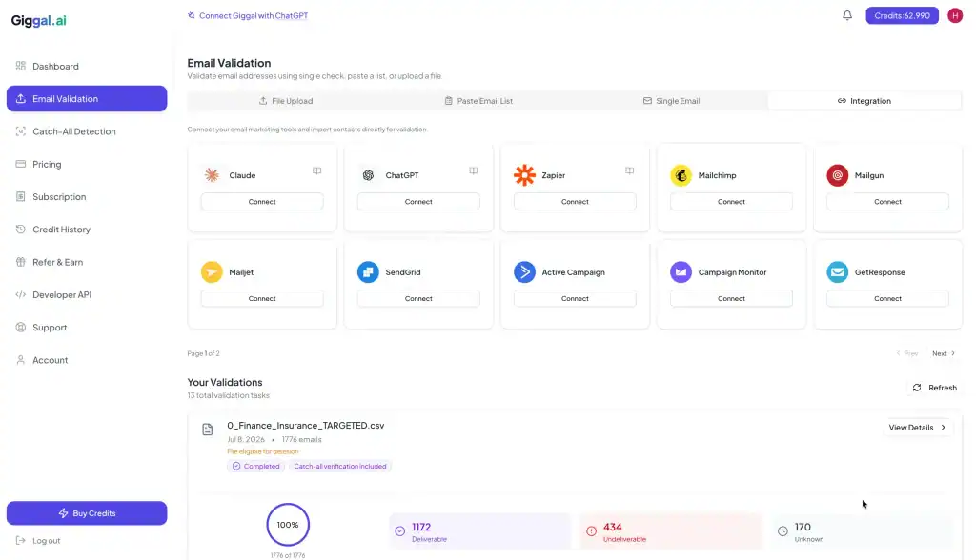Click the Buy Credits button
Viewport: 976px width, 560px height.
click(x=87, y=513)
